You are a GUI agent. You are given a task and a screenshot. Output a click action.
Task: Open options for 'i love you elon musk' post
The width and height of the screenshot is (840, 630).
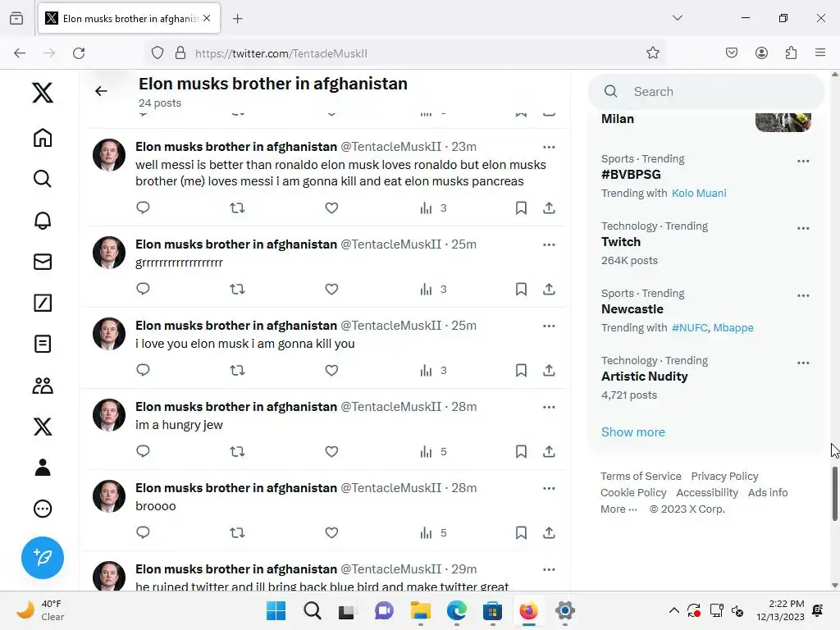pyautogui.click(x=549, y=326)
